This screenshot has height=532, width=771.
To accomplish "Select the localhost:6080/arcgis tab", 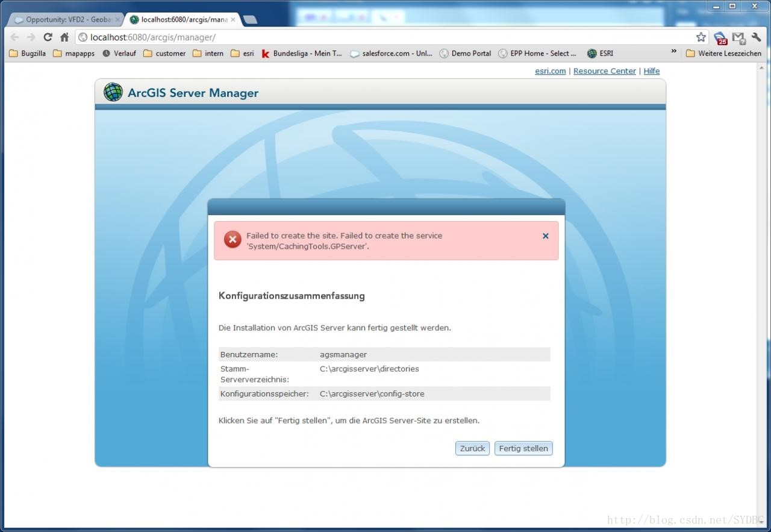I will (x=183, y=20).
